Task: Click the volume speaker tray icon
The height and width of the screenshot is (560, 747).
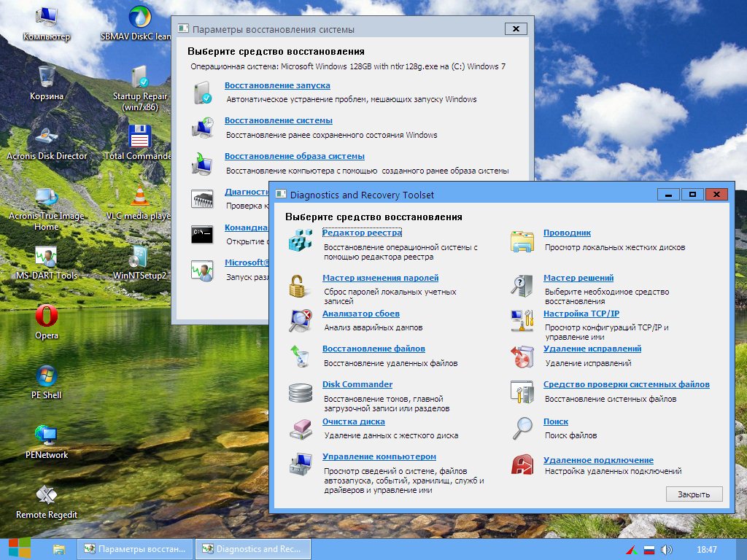Action: click(x=667, y=549)
